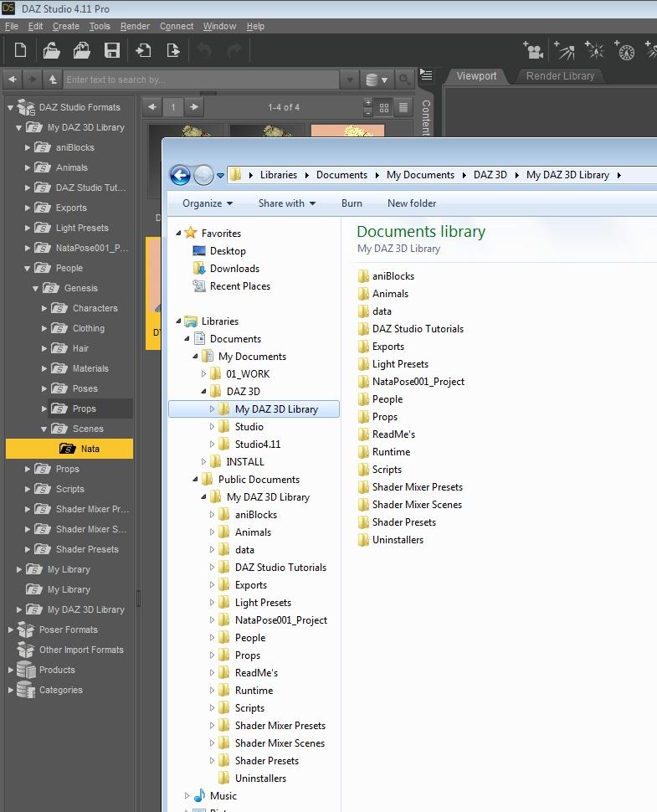Click the Save floppy disk icon
Viewport: 657px width, 812px height.
[x=112, y=50]
